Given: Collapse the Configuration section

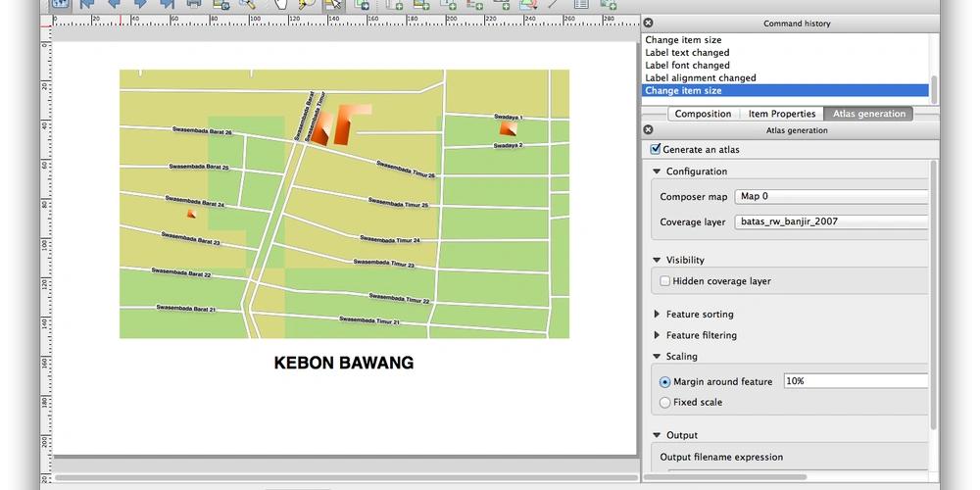Looking at the screenshot, I should pos(657,171).
